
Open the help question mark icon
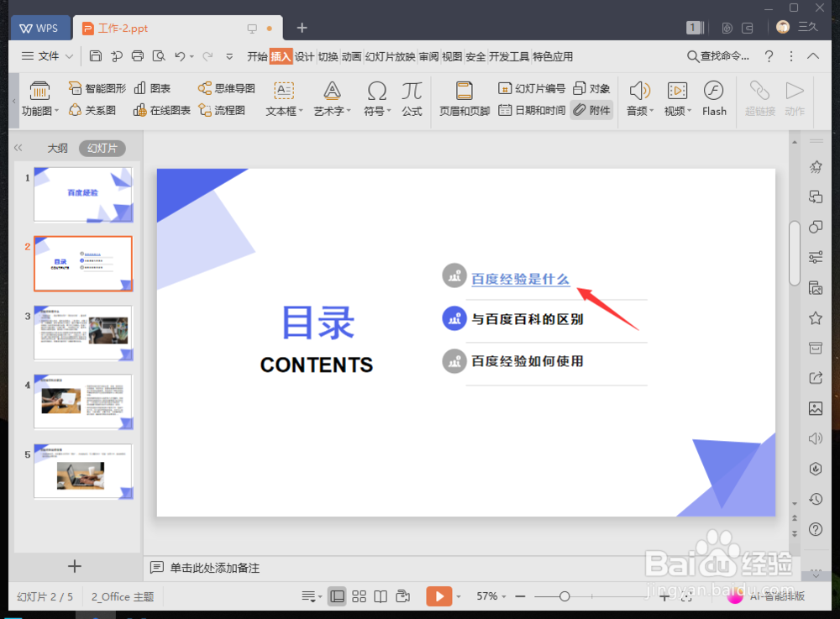[x=769, y=56]
